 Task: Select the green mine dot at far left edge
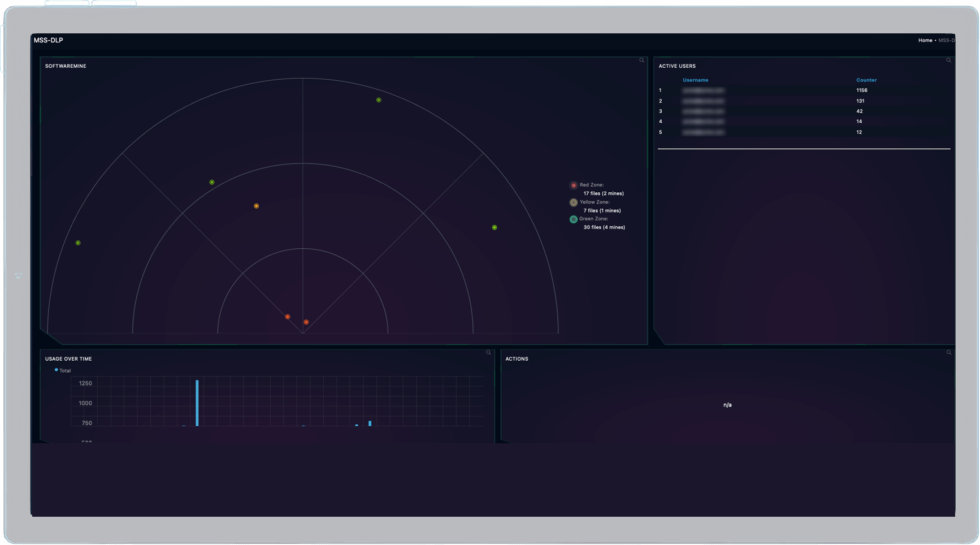(78, 243)
